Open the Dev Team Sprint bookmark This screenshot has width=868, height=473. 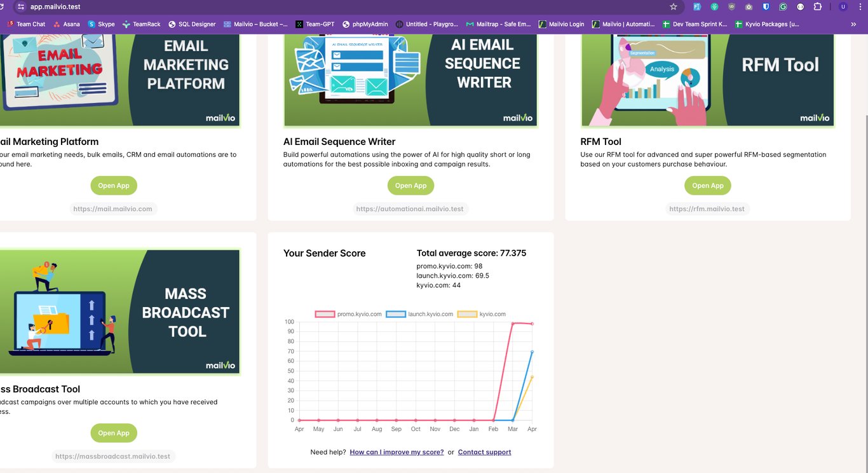tap(695, 24)
